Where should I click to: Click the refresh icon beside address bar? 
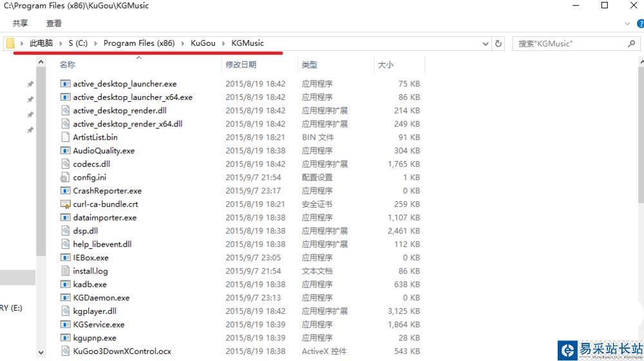(x=498, y=43)
